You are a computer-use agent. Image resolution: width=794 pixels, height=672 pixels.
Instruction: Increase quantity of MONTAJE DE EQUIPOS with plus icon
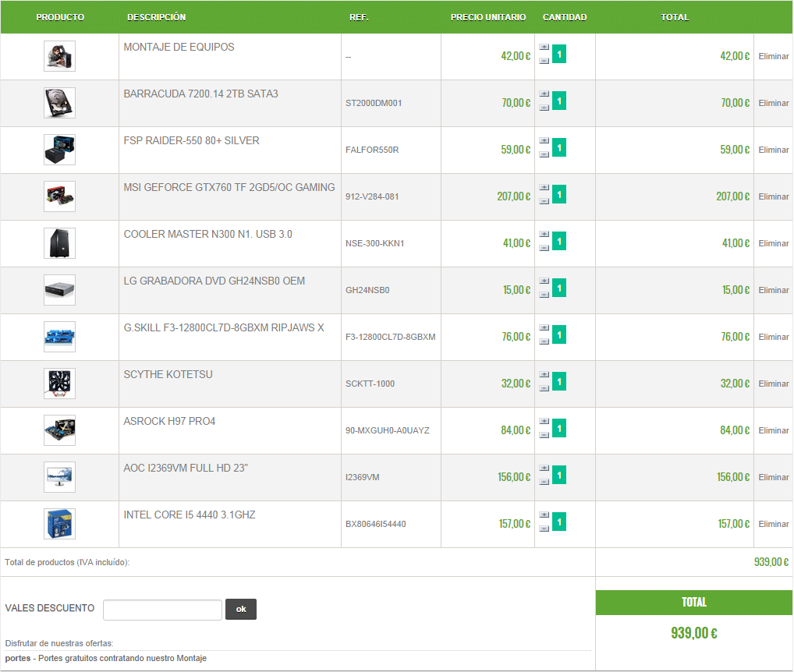point(544,47)
